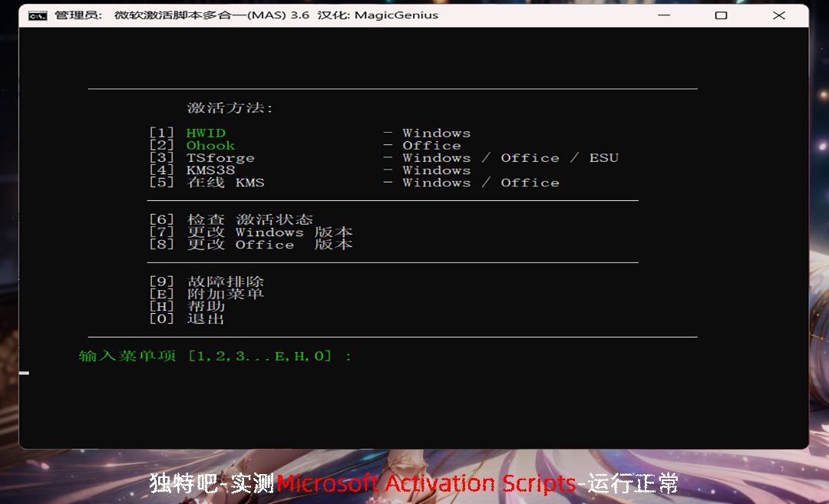Minimize the MAS console window
The image size is (829, 504).
point(663,15)
